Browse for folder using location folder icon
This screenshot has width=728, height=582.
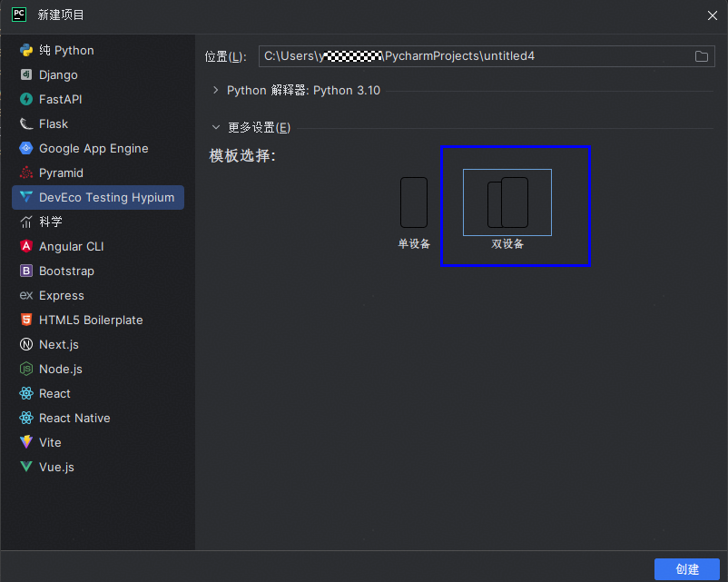[x=702, y=56]
